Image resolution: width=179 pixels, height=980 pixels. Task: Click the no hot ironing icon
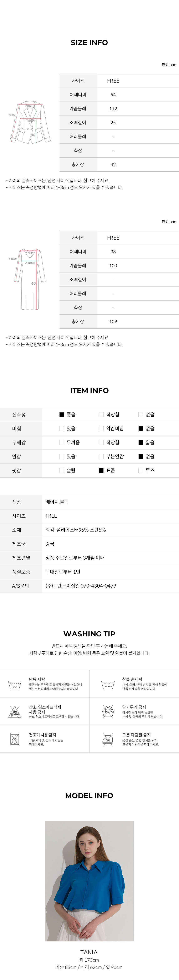point(108,739)
